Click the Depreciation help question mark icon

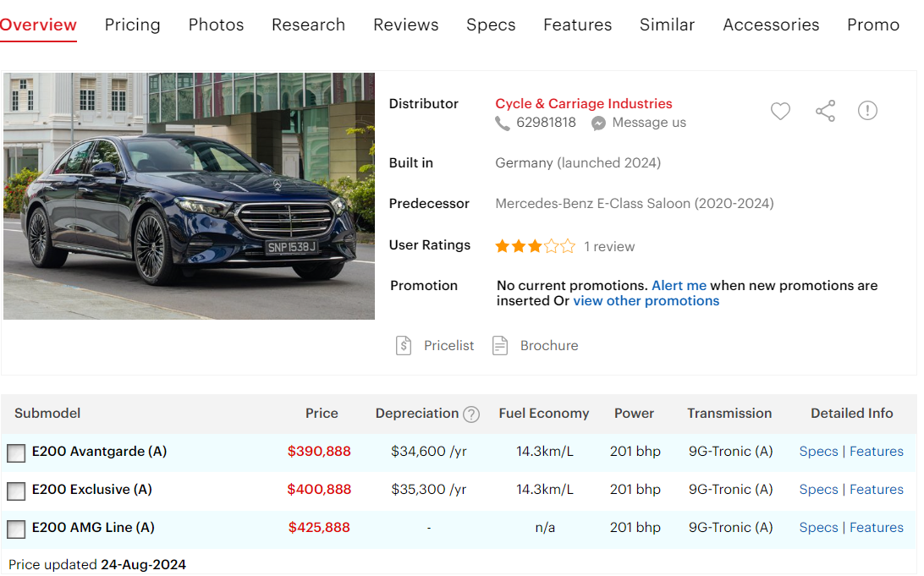pyautogui.click(x=470, y=414)
